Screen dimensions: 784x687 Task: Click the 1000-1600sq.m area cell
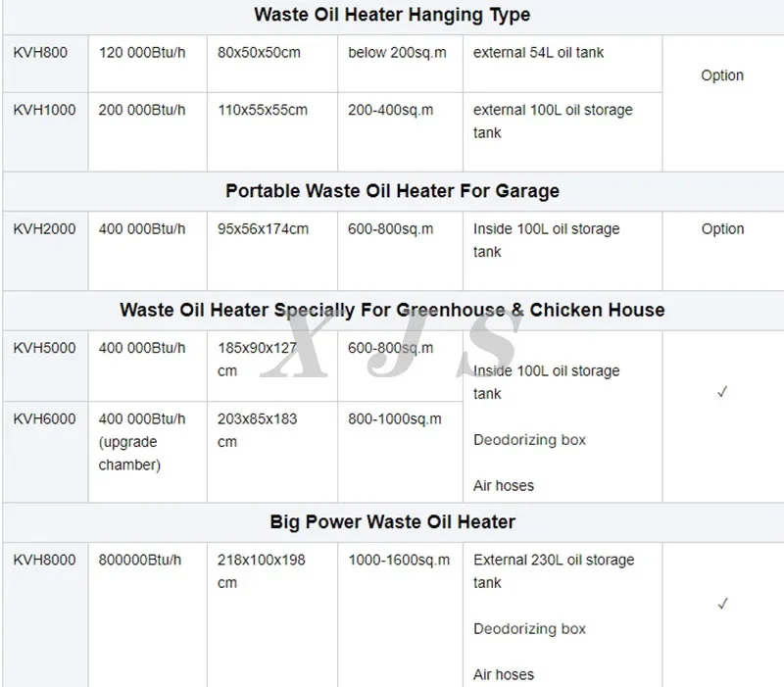(400, 615)
